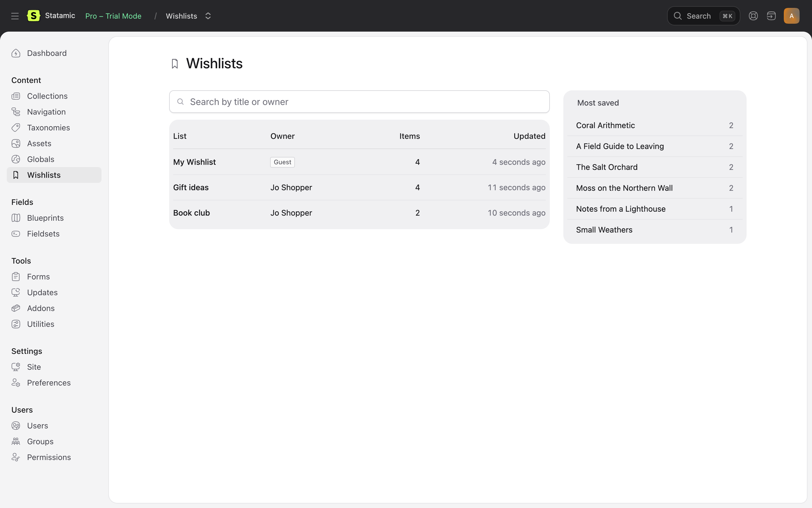Click the Preferences sidebar icon
The height and width of the screenshot is (508, 812).
coord(16,383)
